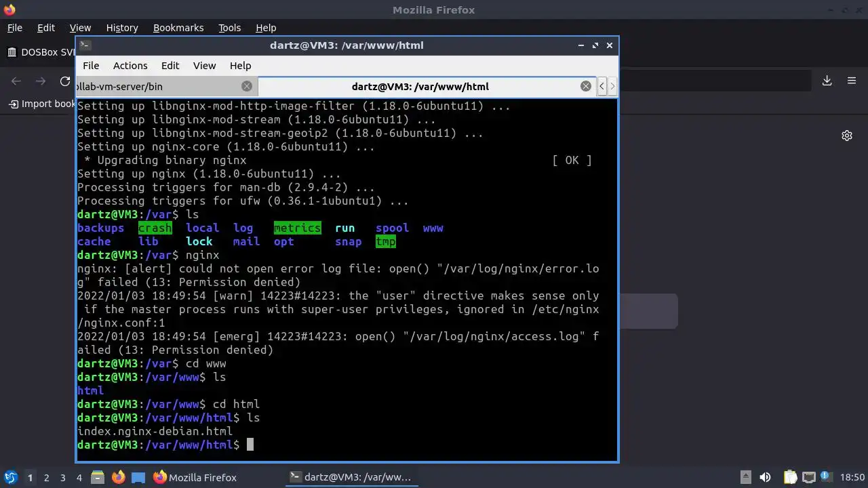Click the Firefox logo in the title bar
The width and height of the screenshot is (868, 488).
9,9
